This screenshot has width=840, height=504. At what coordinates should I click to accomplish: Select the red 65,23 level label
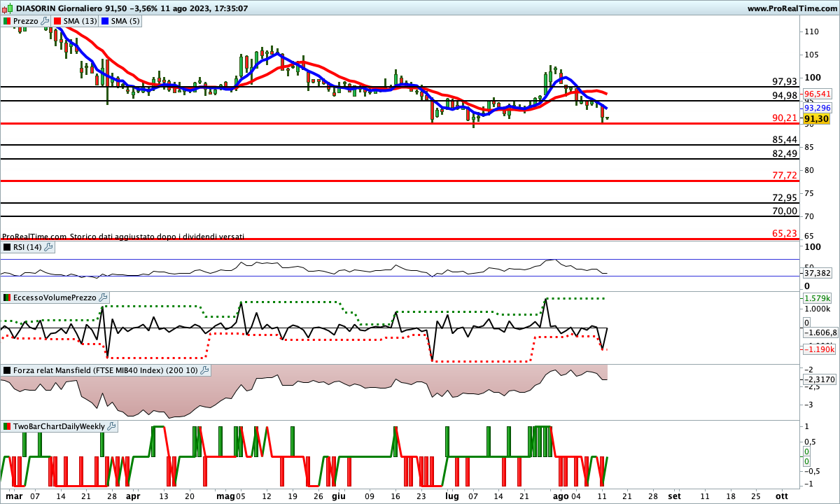pyautogui.click(x=785, y=233)
